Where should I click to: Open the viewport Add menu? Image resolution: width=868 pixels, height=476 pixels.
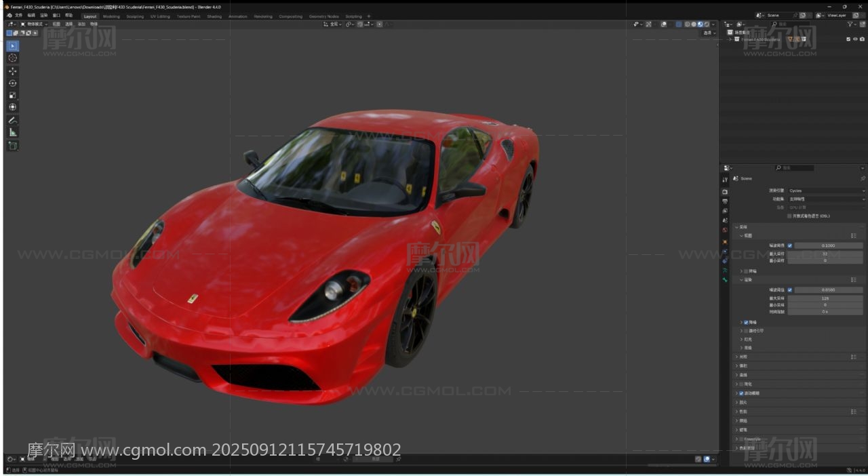[81, 24]
